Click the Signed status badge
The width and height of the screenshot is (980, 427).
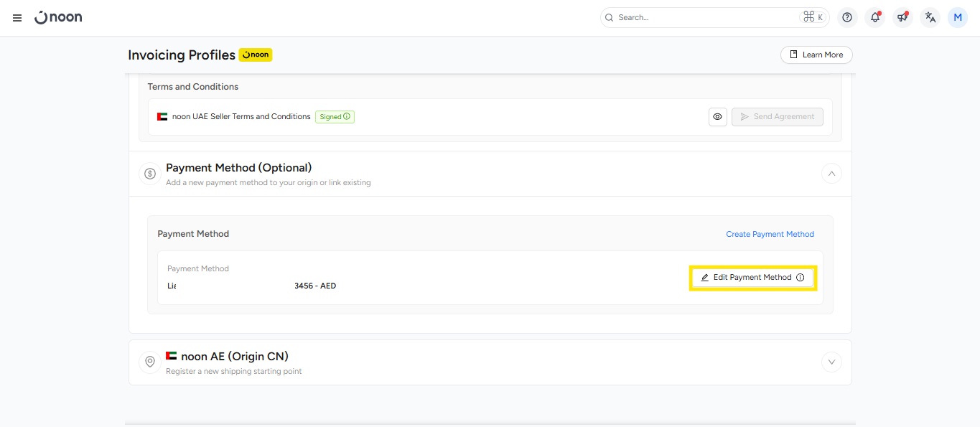330,117
